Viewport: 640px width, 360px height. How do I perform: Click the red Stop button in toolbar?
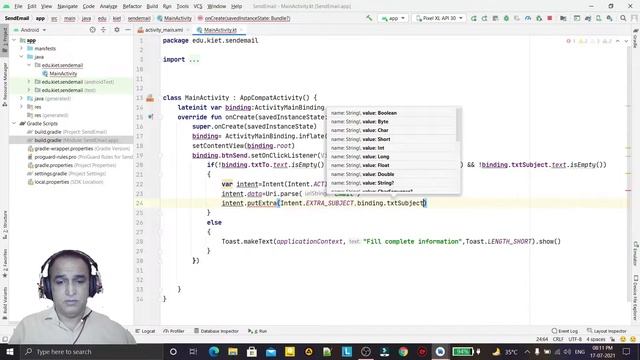point(550,18)
